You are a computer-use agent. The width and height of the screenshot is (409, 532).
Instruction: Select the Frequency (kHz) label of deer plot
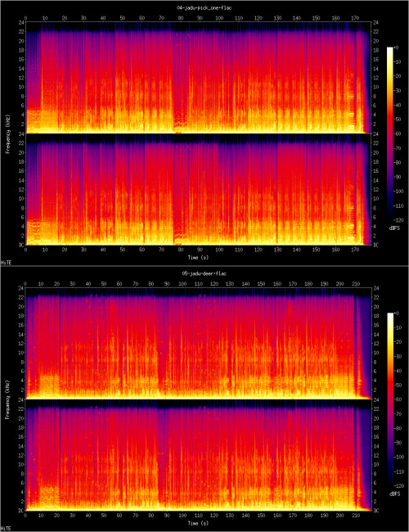7,399
